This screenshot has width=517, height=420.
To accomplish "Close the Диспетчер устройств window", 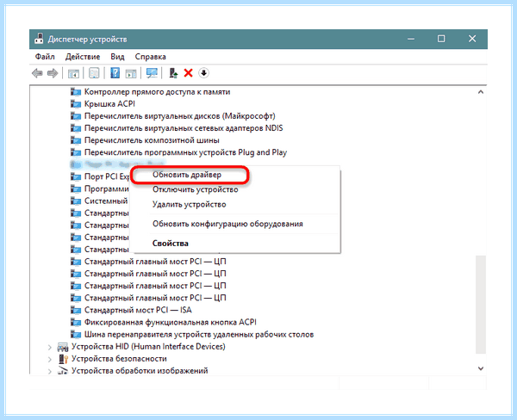I will pos(472,39).
